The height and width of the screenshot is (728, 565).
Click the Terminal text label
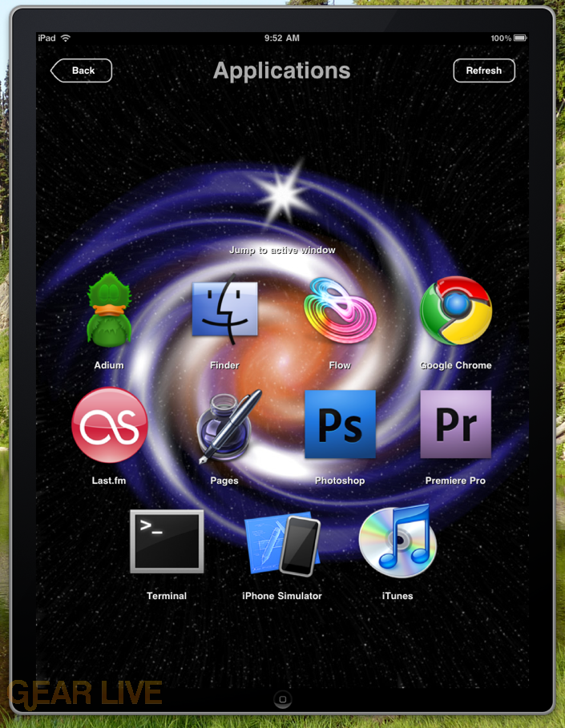[167, 596]
